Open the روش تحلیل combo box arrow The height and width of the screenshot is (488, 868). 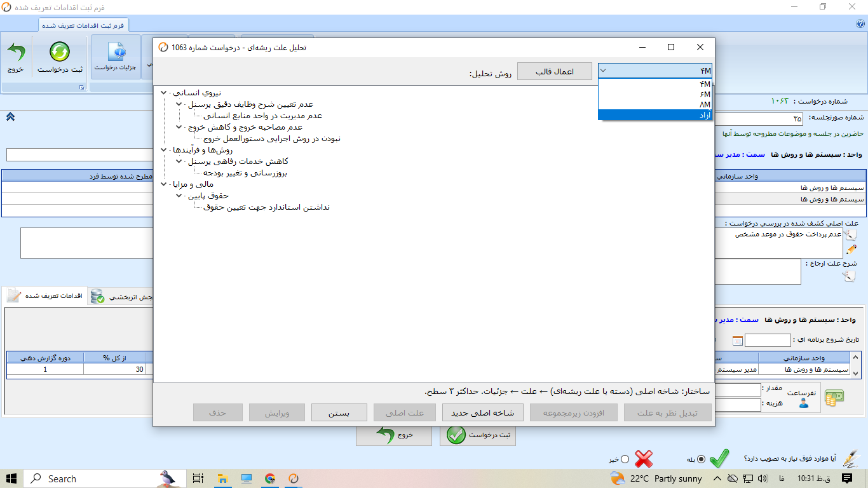click(604, 71)
